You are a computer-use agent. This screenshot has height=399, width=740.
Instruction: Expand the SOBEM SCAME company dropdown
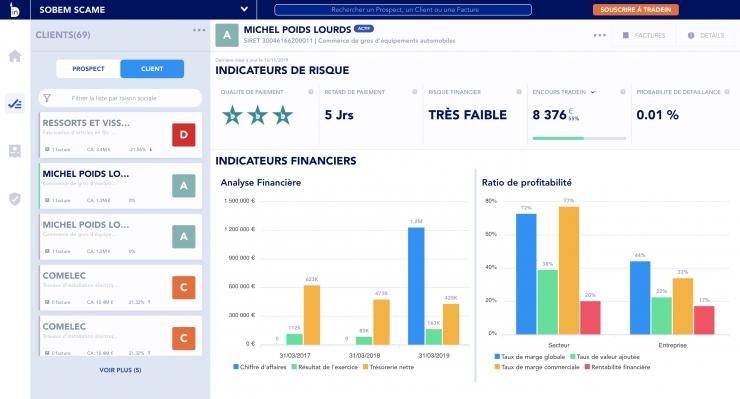tap(244, 9)
